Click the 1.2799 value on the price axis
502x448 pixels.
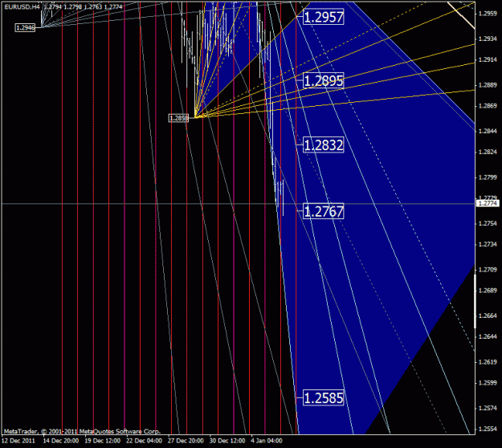coord(488,177)
